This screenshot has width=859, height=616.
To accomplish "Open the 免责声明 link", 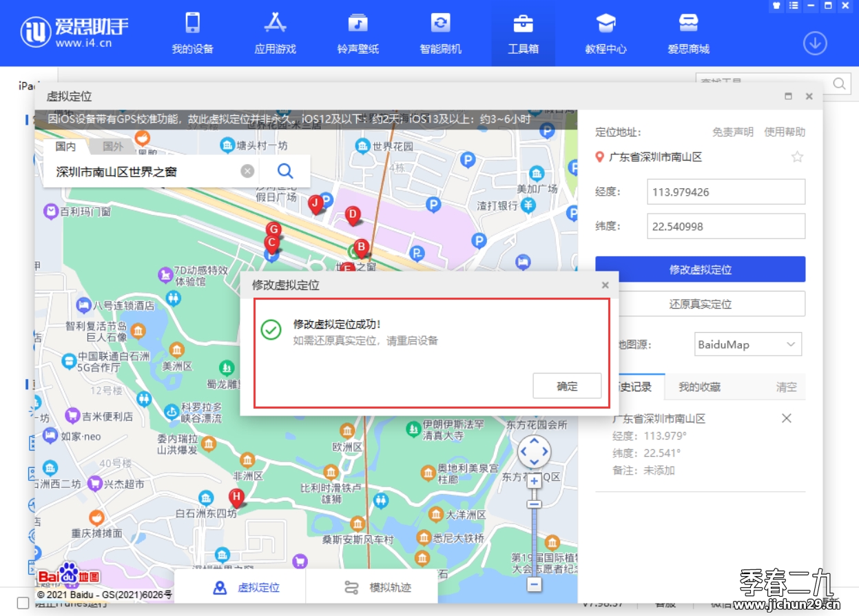I will [x=732, y=132].
